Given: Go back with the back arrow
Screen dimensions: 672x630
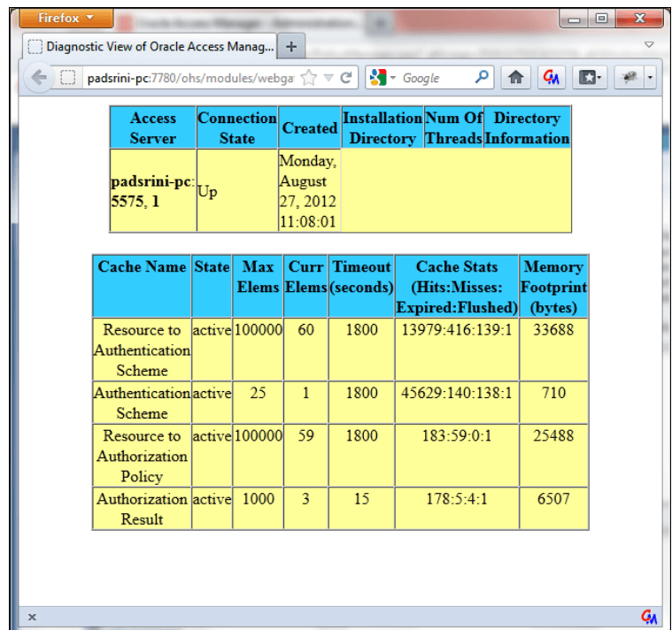Looking at the screenshot, I should tap(39, 78).
